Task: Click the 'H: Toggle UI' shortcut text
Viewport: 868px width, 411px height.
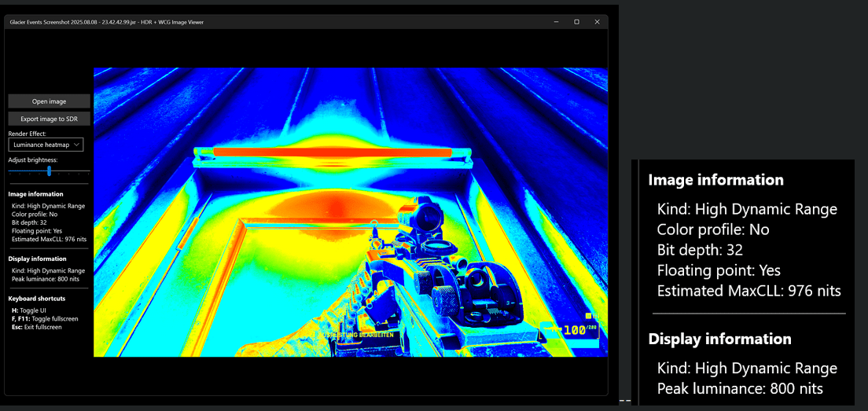Action: [29, 310]
